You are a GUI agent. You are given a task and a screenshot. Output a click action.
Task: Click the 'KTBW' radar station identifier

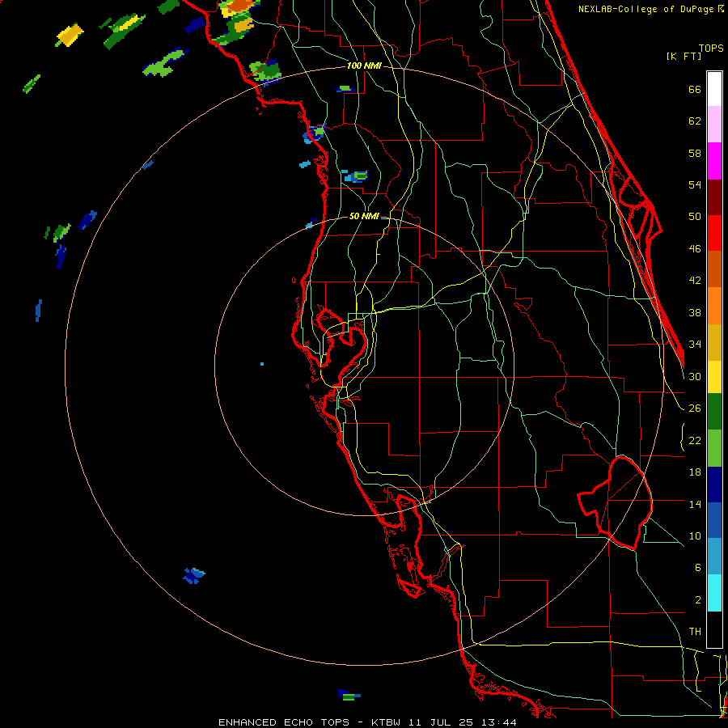(385, 722)
